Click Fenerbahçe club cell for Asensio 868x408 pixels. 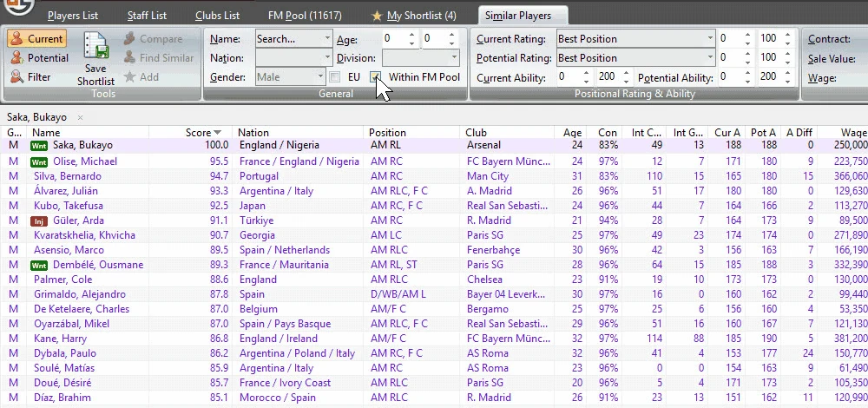click(x=507, y=250)
